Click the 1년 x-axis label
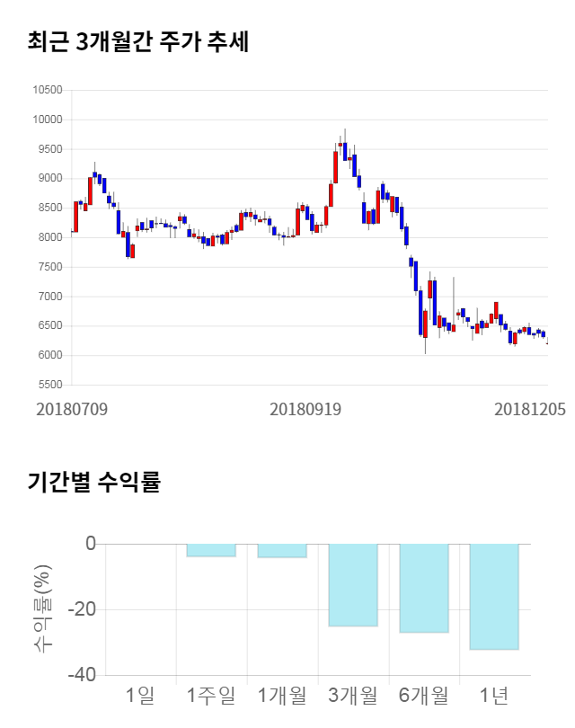 click(494, 695)
